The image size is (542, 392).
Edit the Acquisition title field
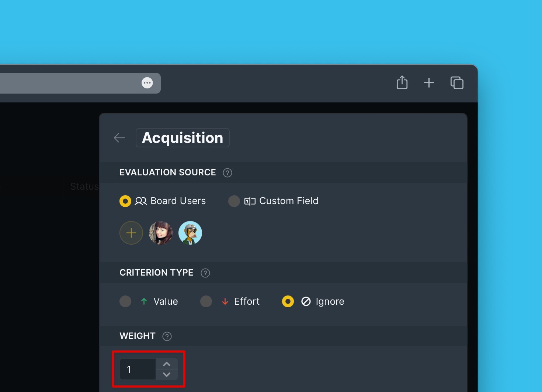[x=183, y=138]
